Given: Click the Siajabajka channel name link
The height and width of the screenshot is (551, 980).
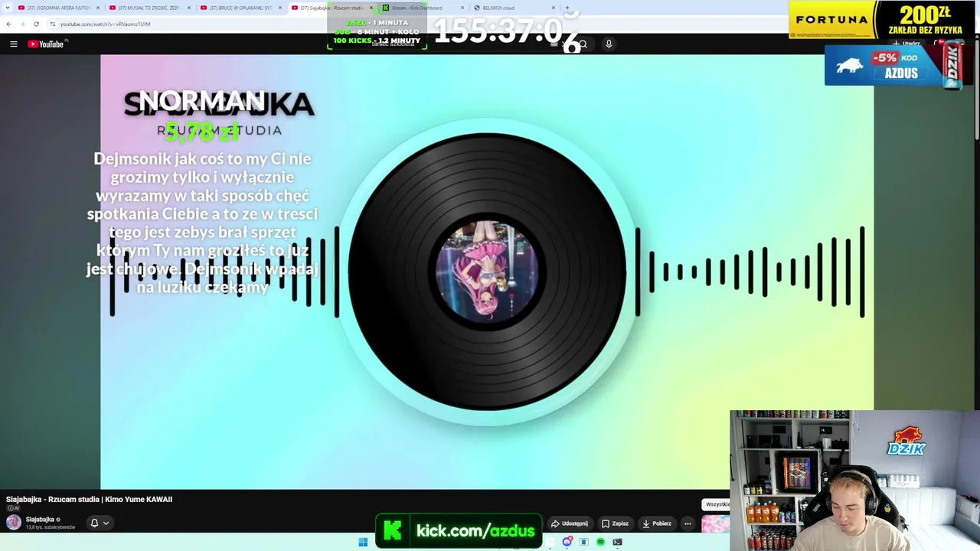Looking at the screenshot, I should click(40, 520).
